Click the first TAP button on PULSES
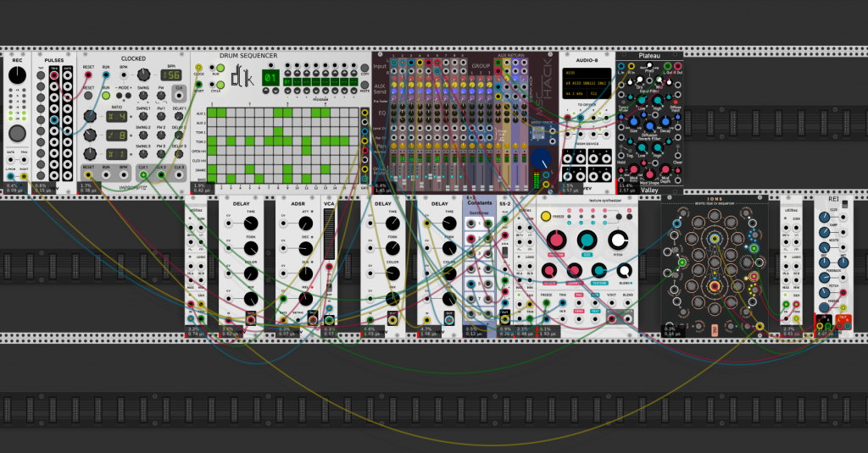 (x=41, y=75)
